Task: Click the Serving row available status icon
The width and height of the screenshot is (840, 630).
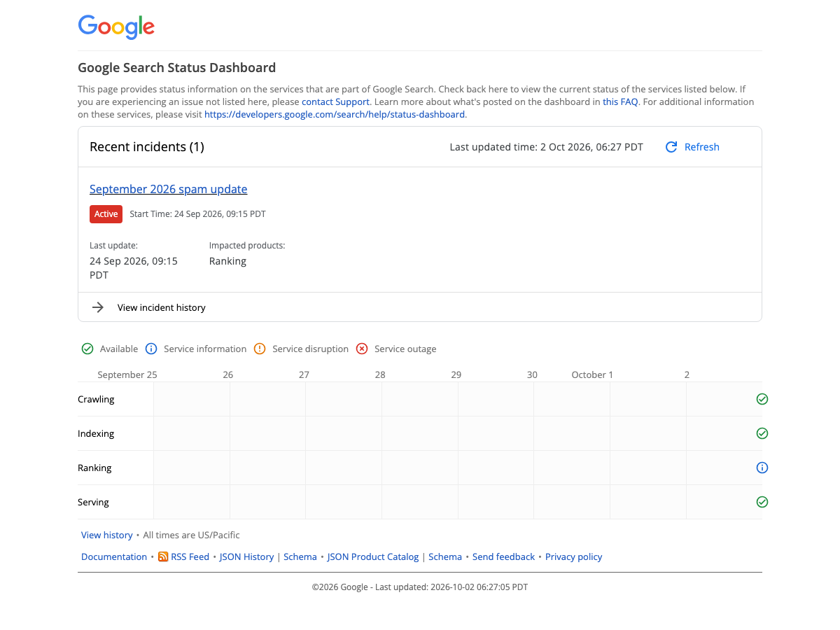Action: (x=762, y=502)
